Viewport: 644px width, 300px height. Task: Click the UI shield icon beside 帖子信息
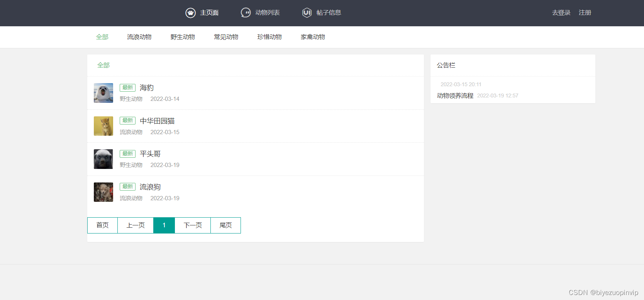point(307,13)
